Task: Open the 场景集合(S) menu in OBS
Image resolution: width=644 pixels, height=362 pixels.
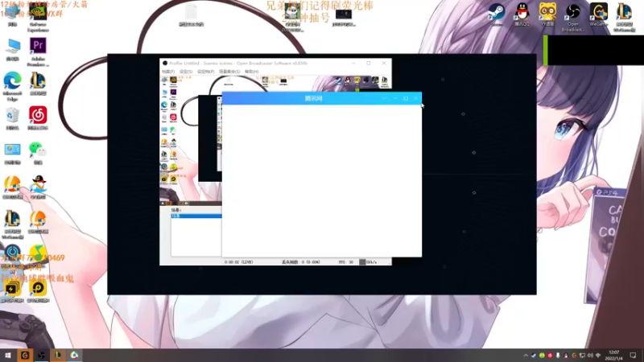Action: pos(229,72)
